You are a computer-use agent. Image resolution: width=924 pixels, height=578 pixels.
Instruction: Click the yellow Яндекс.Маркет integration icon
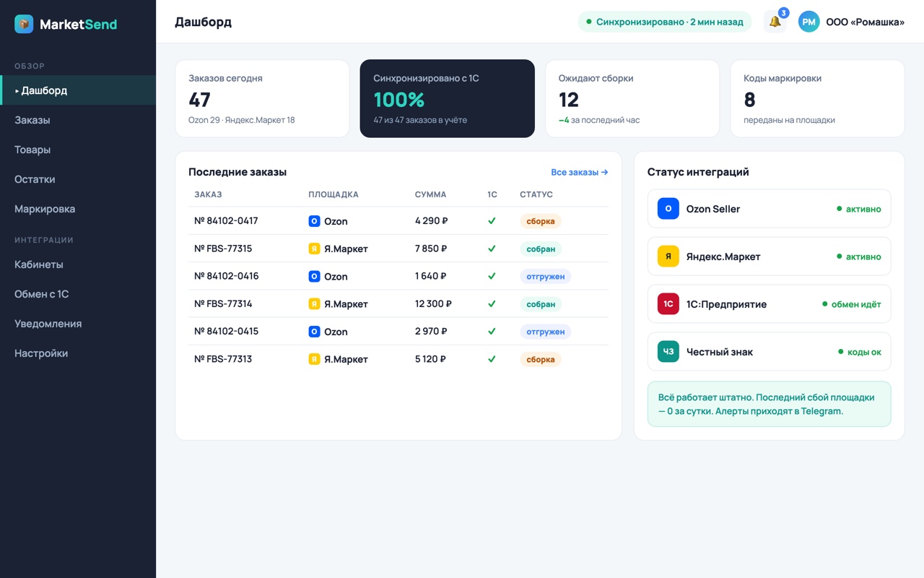668,256
